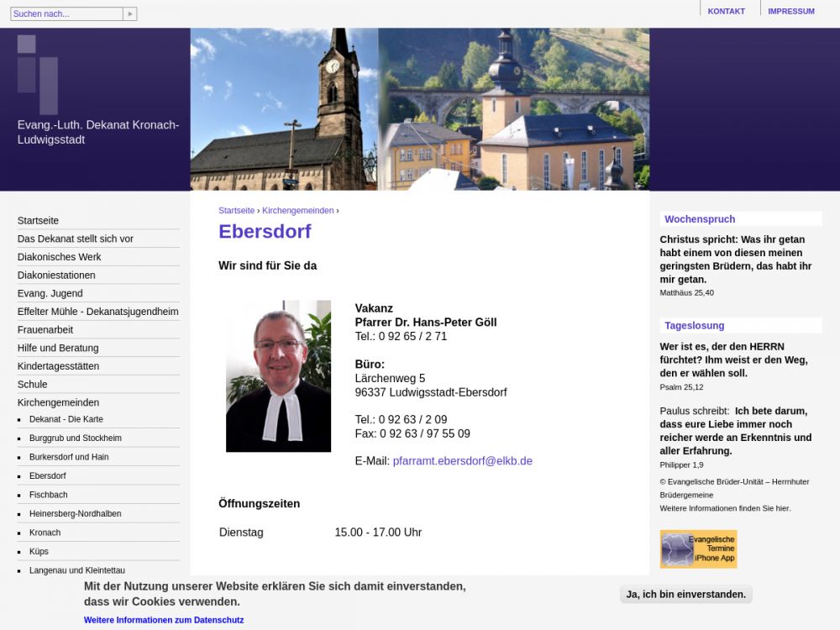Navigate to Effelter Mühle - Dekanatsjugendheim
Viewport: 840px width, 630px height.
(97, 312)
